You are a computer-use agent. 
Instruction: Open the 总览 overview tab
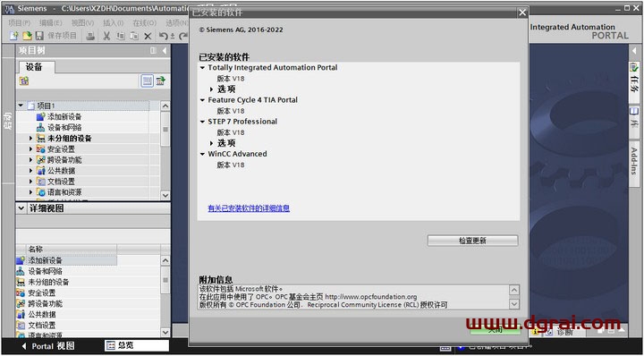(x=137, y=346)
